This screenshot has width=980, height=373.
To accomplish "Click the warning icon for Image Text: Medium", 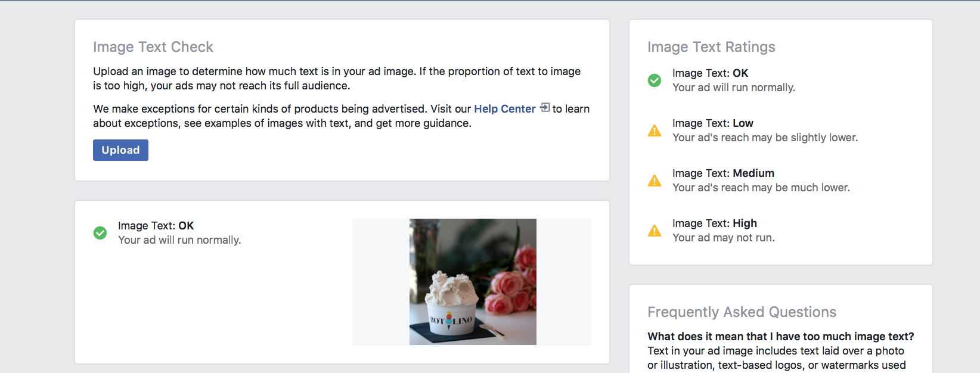I will (655, 181).
